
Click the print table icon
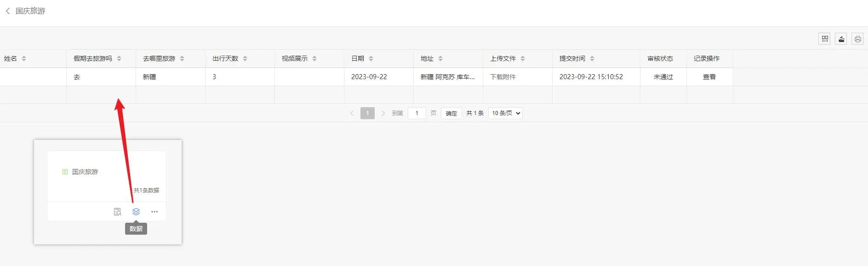coord(857,39)
